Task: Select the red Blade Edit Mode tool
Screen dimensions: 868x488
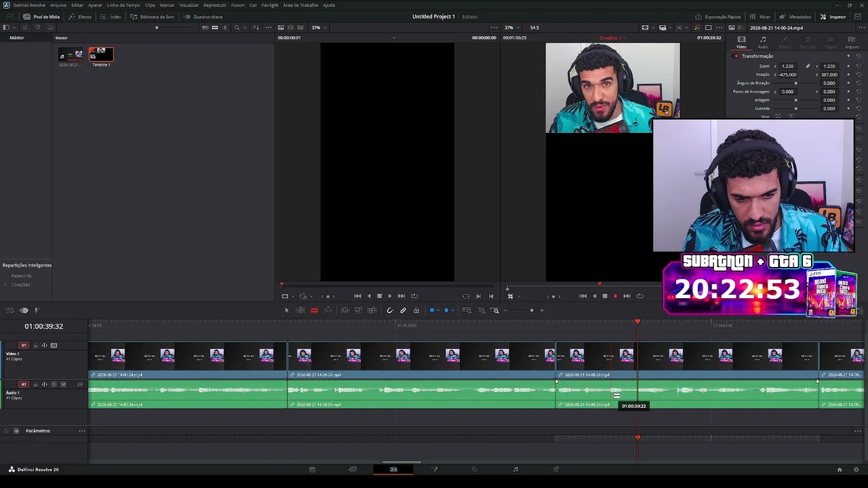Action: click(315, 310)
